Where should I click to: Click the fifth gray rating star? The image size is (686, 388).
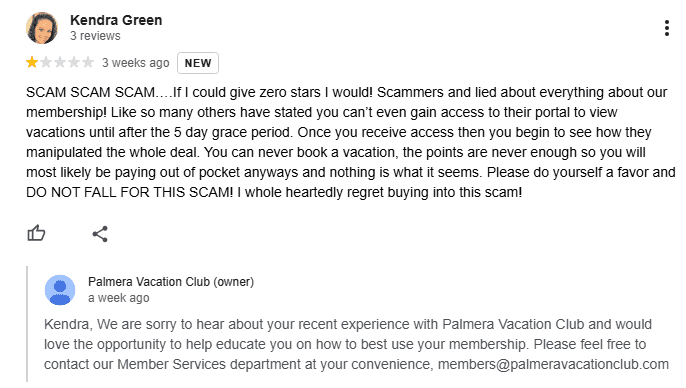tap(88, 62)
